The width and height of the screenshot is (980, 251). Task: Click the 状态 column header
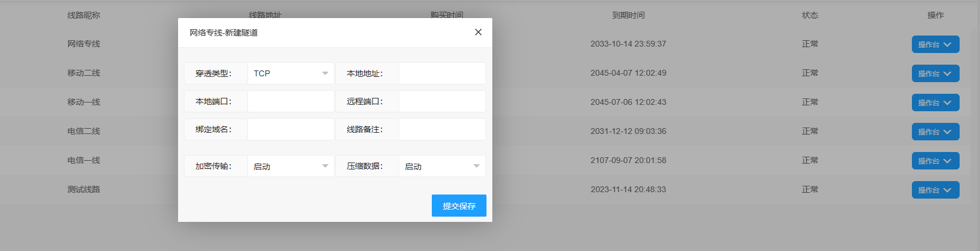(x=809, y=15)
